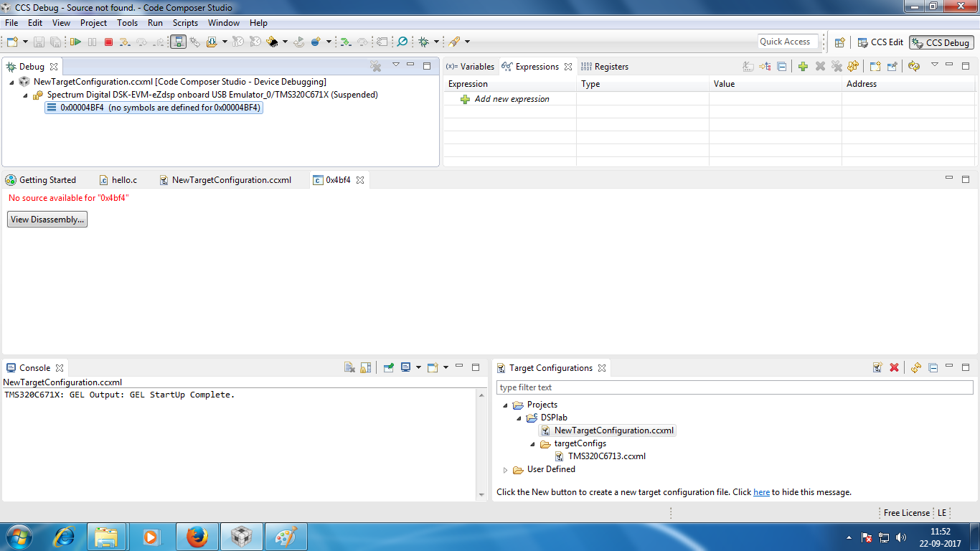Click the Console scrollbar down arrow
This screenshot has width=980, height=551.
tap(481, 495)
